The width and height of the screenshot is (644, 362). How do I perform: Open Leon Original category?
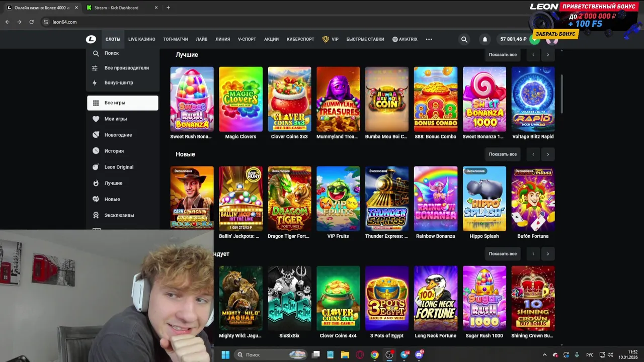(123, 167)
